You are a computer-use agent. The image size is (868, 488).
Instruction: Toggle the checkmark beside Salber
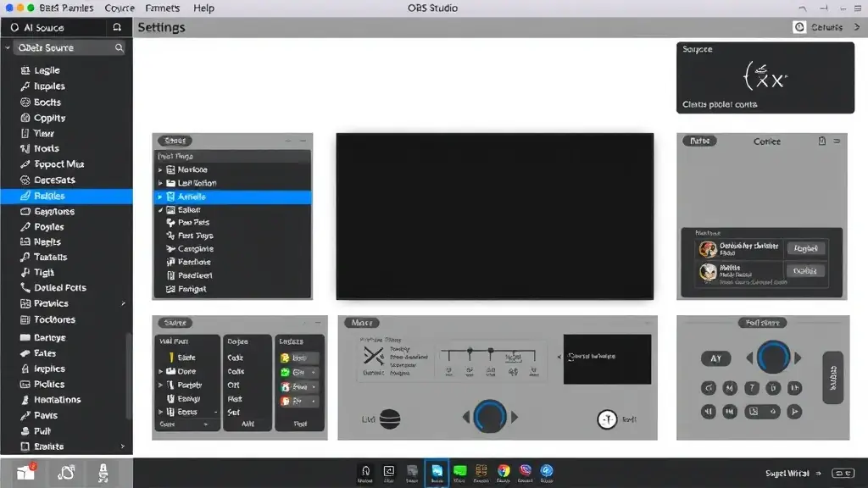(x=160, y=210)
